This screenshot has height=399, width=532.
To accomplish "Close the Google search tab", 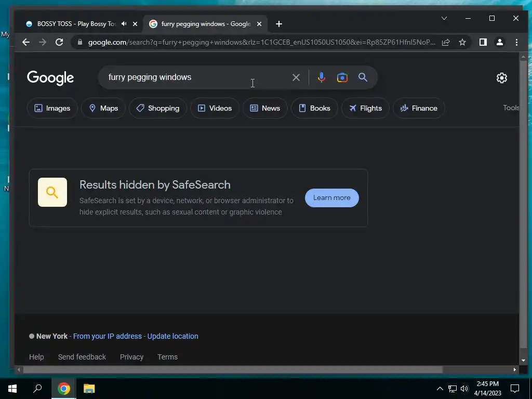I will coord(259,24).
